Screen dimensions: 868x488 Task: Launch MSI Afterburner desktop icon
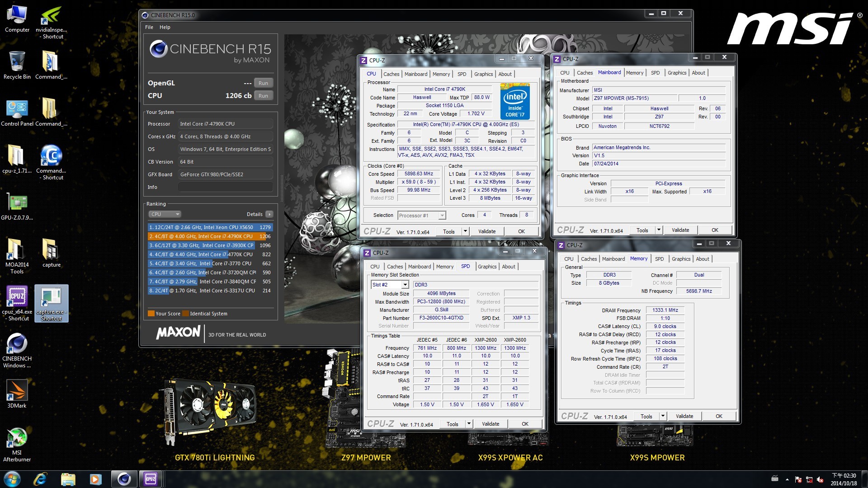tap(17, 445)
